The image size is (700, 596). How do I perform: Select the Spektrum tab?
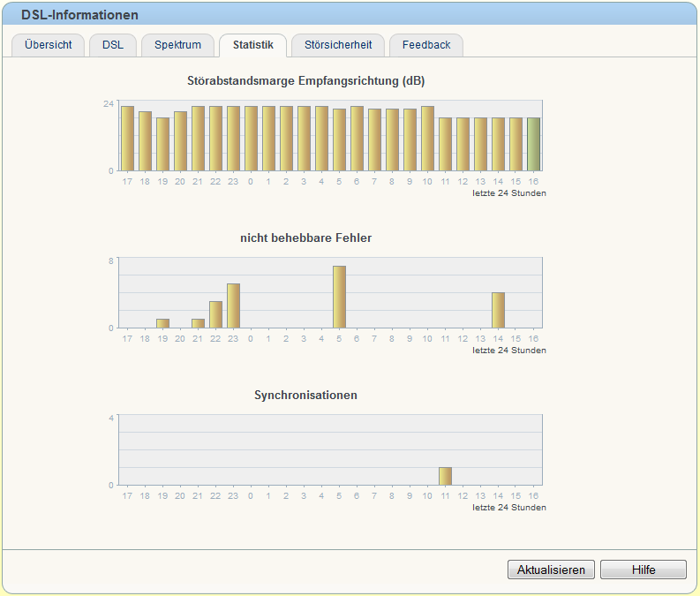click(177, 45)
